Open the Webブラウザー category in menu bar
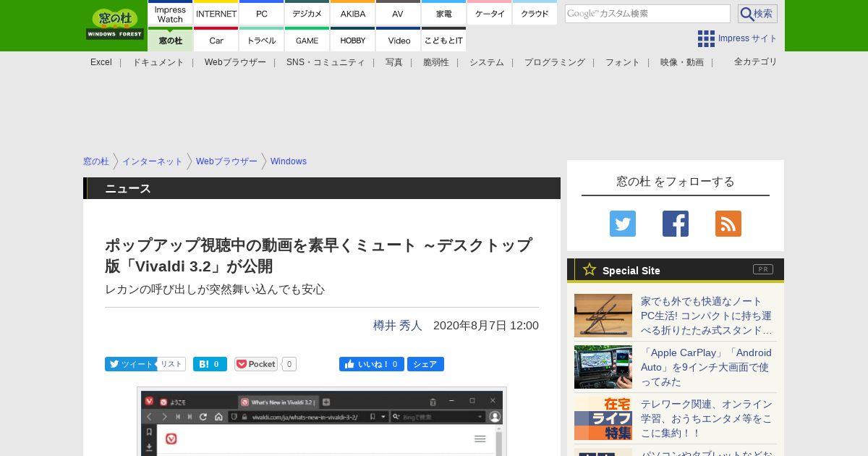The image size is (868, 456). pos(235,62)
